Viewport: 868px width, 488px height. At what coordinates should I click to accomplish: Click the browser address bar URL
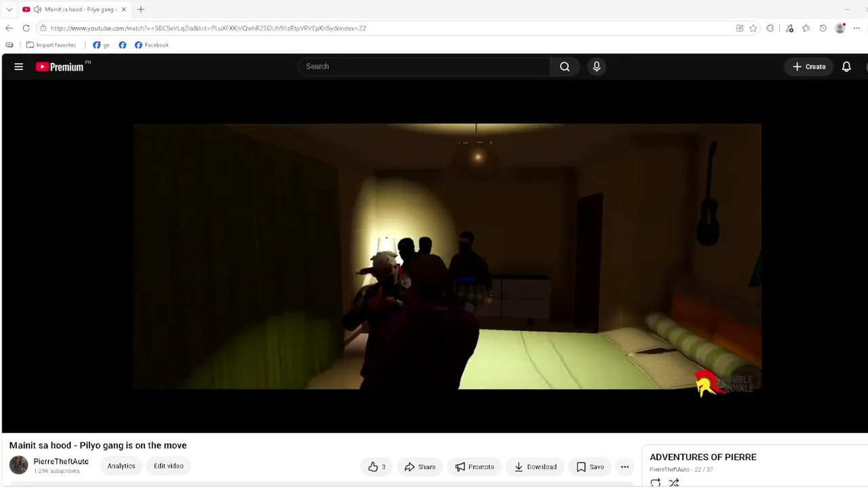click(x=208, y=28)
